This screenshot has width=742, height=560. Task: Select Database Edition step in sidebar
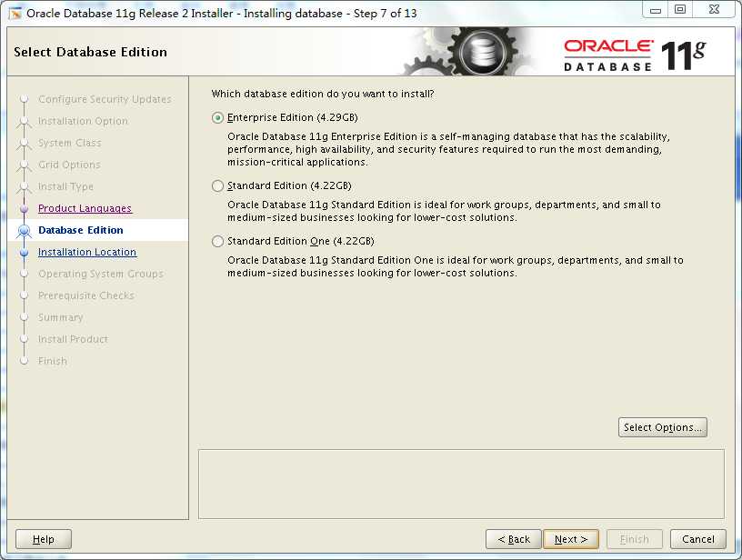coord(80,230)
